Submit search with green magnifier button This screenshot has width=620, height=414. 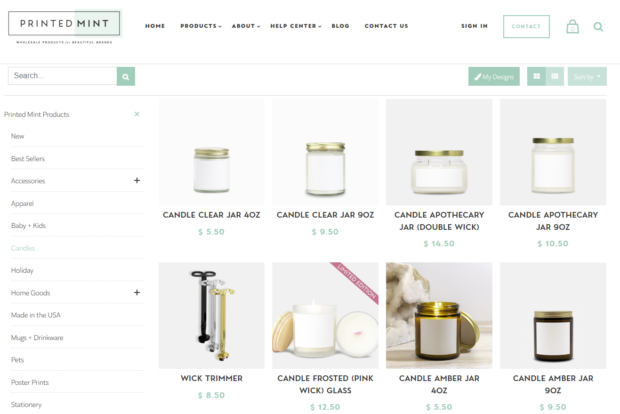(126, 76)
